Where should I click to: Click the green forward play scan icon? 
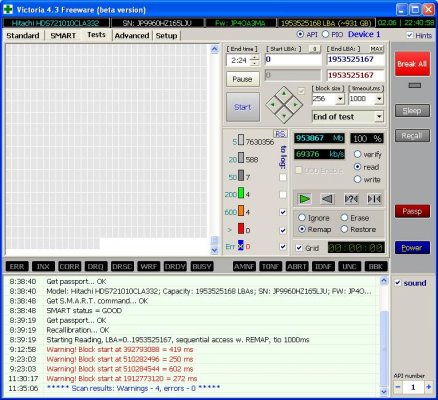304,199
